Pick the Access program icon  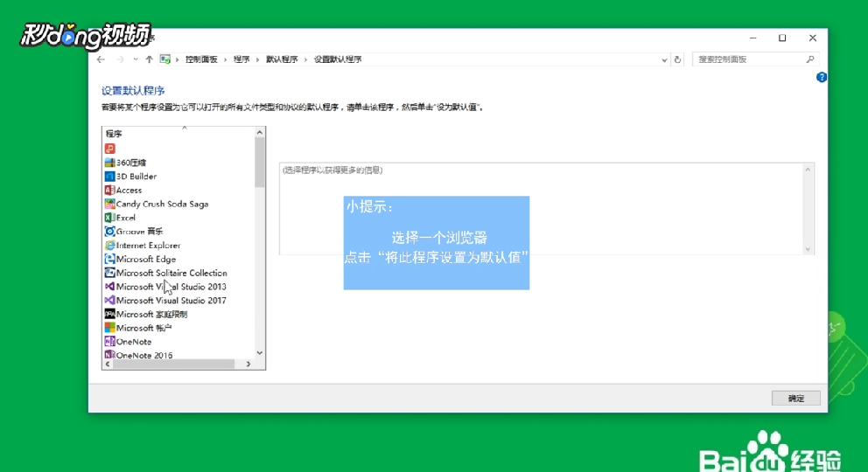[109, 191]
